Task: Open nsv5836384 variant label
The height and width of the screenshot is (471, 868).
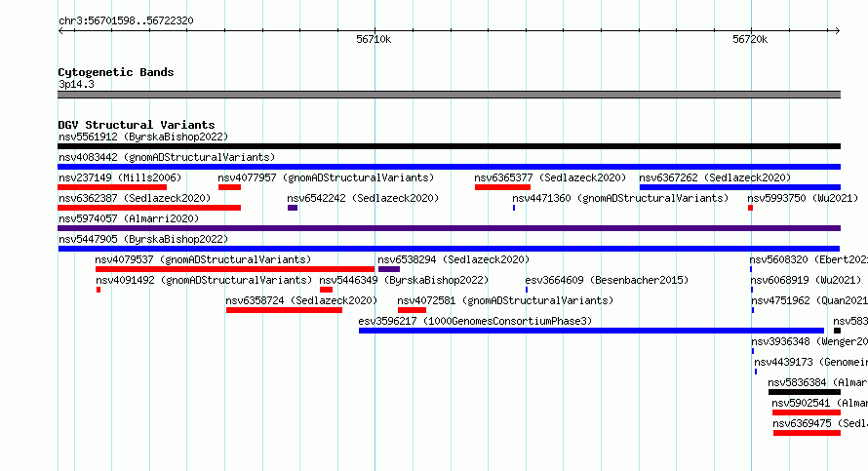Action: coord(817,382)
